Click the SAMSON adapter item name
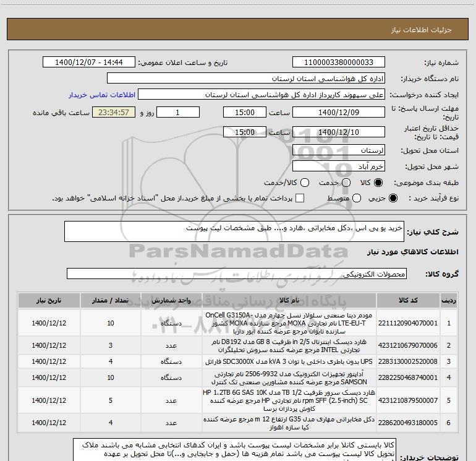 coord(289,377)
